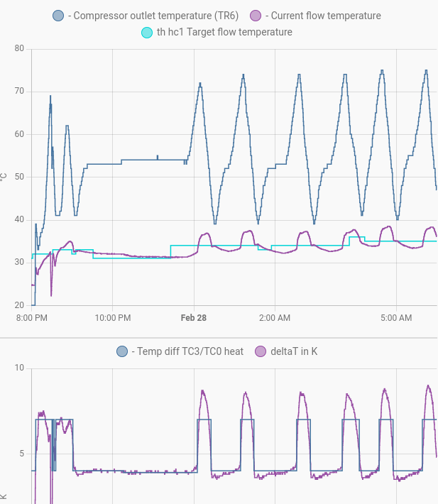Click the Current flow temperature legend label

coord(323,16)
